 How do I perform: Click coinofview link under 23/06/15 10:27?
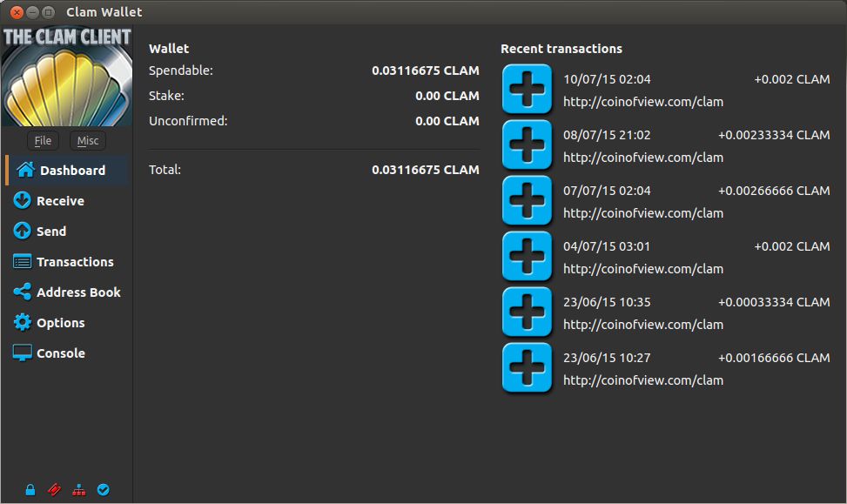pyautogui.click(x=642, y=380)
